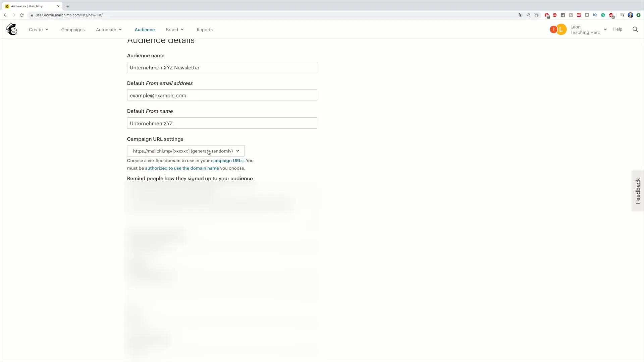Click the Audience menu item
This screenshot has width=644, height=362.
pos(145,29)
